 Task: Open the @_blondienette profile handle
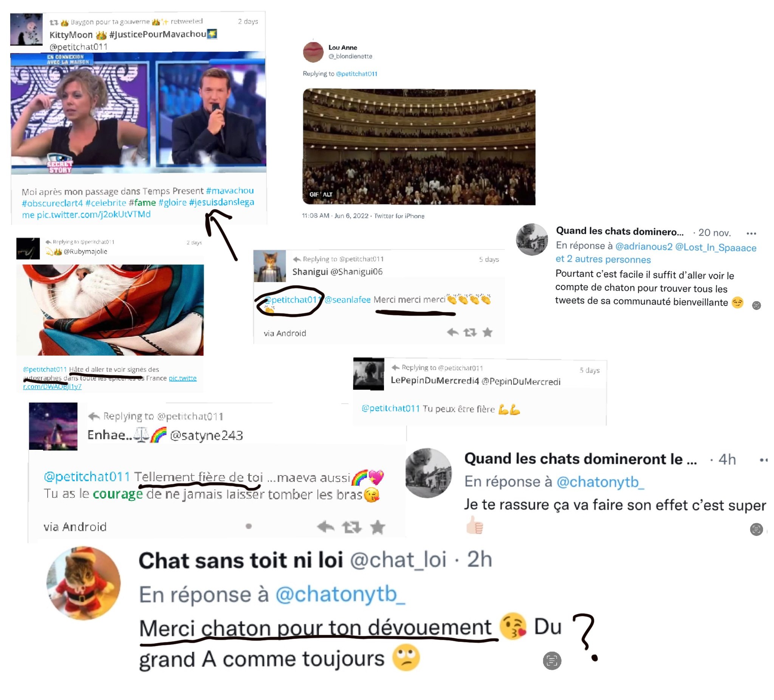[x=350, y=56]
